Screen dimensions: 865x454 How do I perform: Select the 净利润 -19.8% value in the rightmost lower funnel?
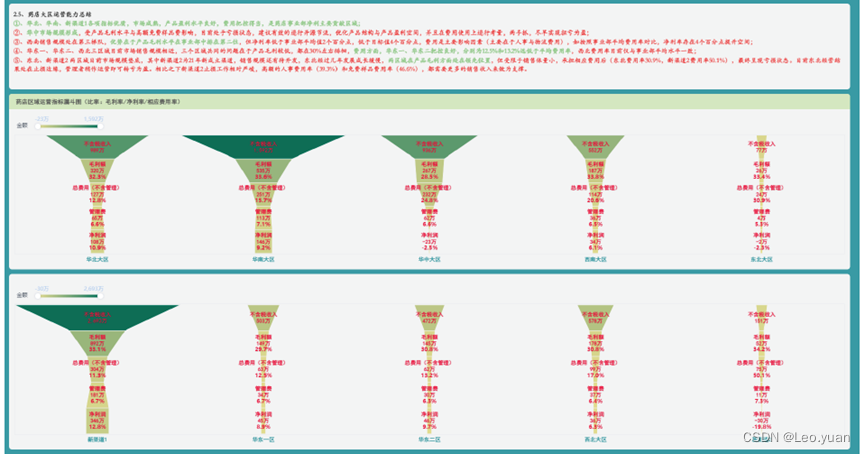point(761,427)
